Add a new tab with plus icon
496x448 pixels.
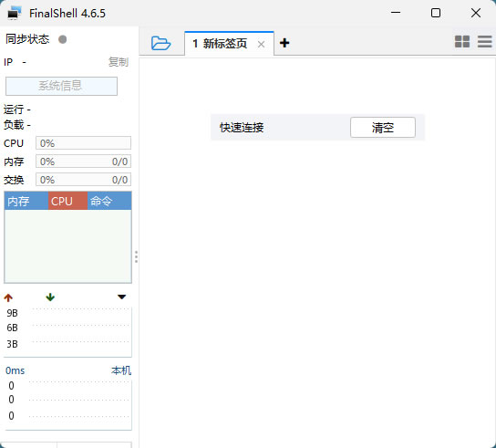pos(284,43)
